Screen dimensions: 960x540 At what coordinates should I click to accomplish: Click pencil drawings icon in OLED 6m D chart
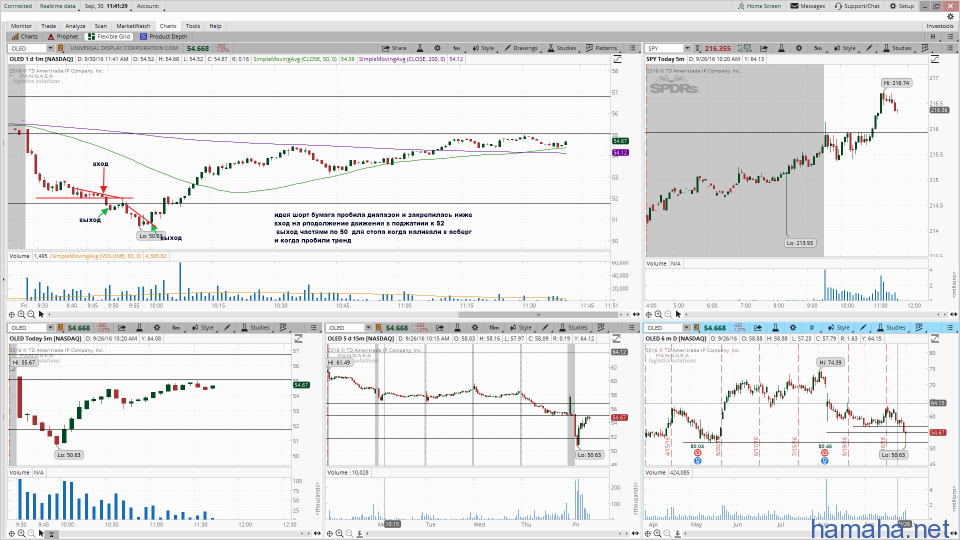[x=863, y=328]
